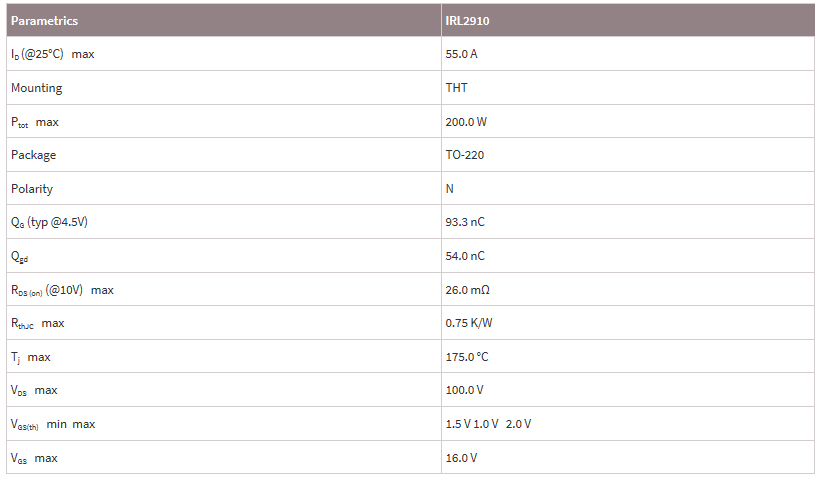Select the Qgd parameter label

[19, 257]
